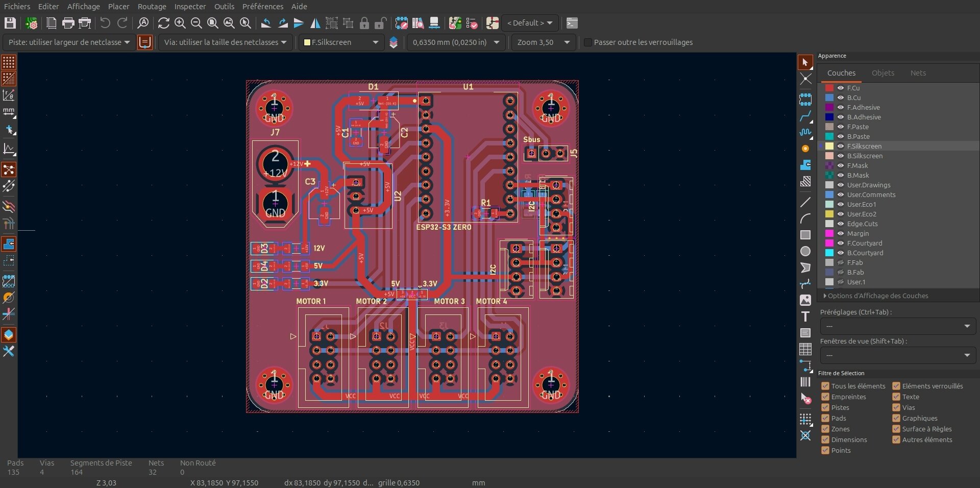Screen dimensions: 980x488
Task: Switch to the Objets tab
Action: pyautogui.click(x=883, y=73)
